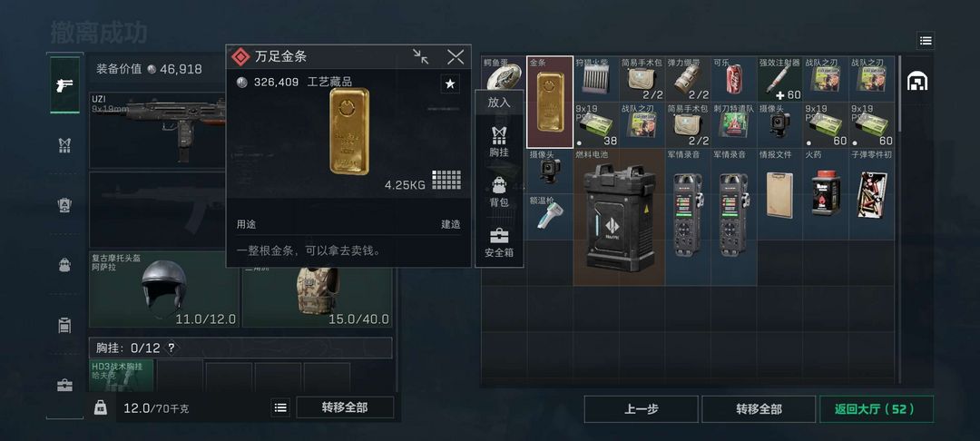
Task: Click right-side 转移全部 button
Action: pos(759,409)
